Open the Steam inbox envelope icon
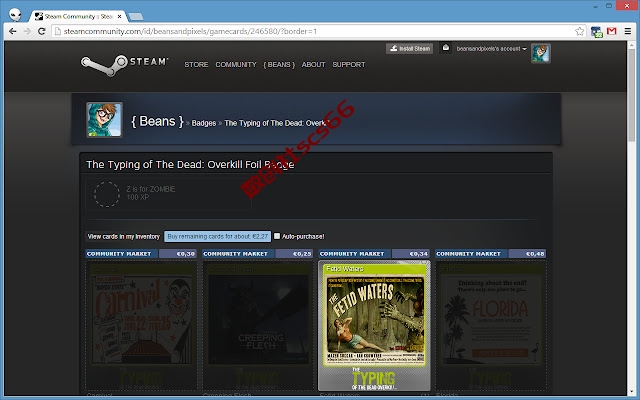The height and width of the screenshot is (400, 640). [446, 48]
